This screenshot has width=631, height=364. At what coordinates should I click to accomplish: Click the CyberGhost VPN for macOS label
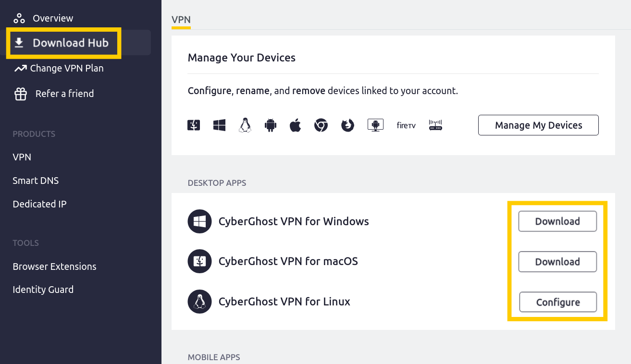[x=288, y=262]
